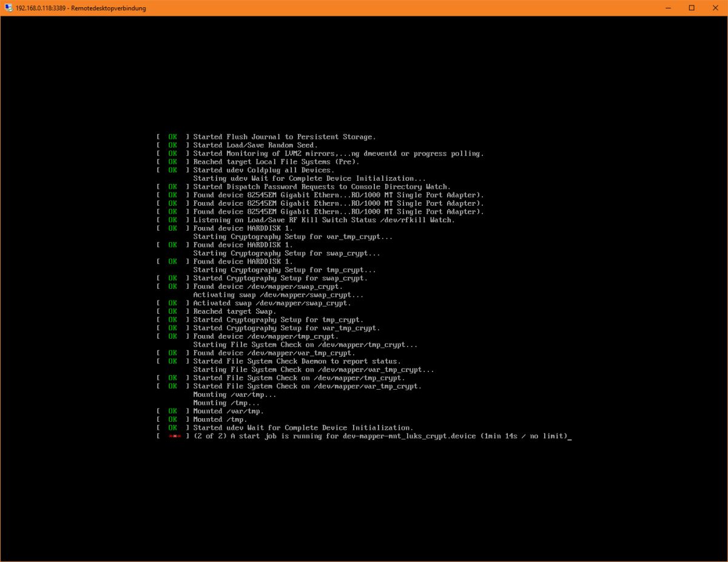
Task: Select the 'Reached target Swap.' line
Action: 235,311
